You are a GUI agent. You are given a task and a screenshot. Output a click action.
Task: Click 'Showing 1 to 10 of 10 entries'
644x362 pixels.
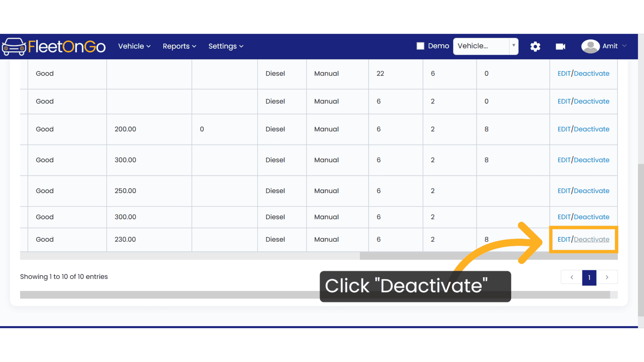point(64,277)
